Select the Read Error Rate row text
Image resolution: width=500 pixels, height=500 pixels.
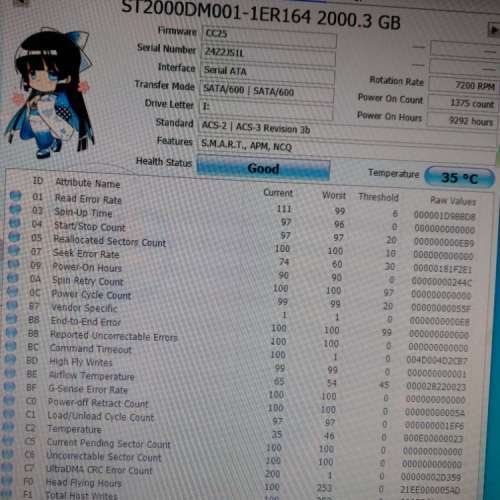88,199
